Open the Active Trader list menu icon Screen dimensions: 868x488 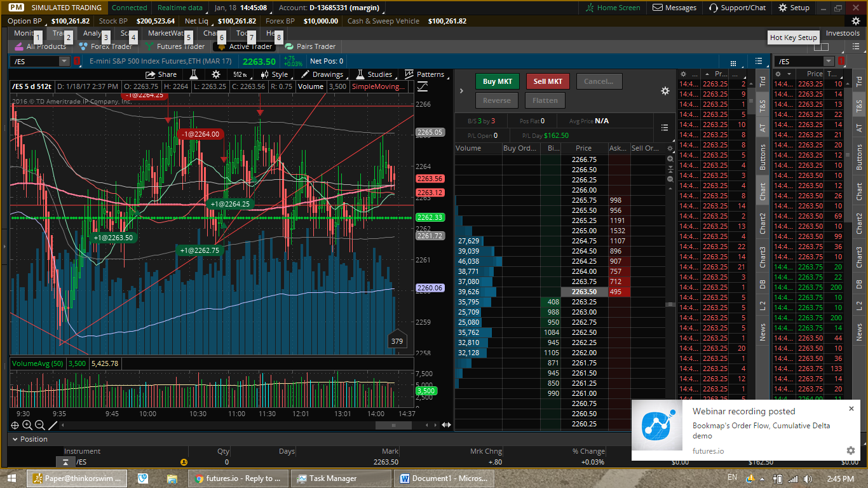[x=665, y=127]
